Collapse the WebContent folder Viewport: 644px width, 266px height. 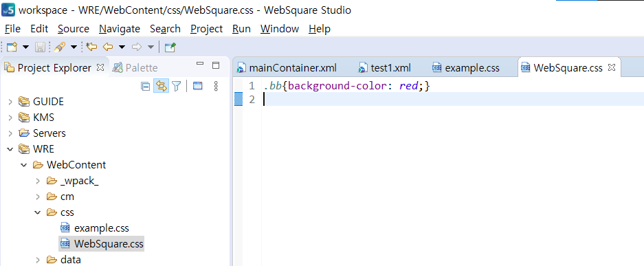pyautogui.click(x=24, y=165)
